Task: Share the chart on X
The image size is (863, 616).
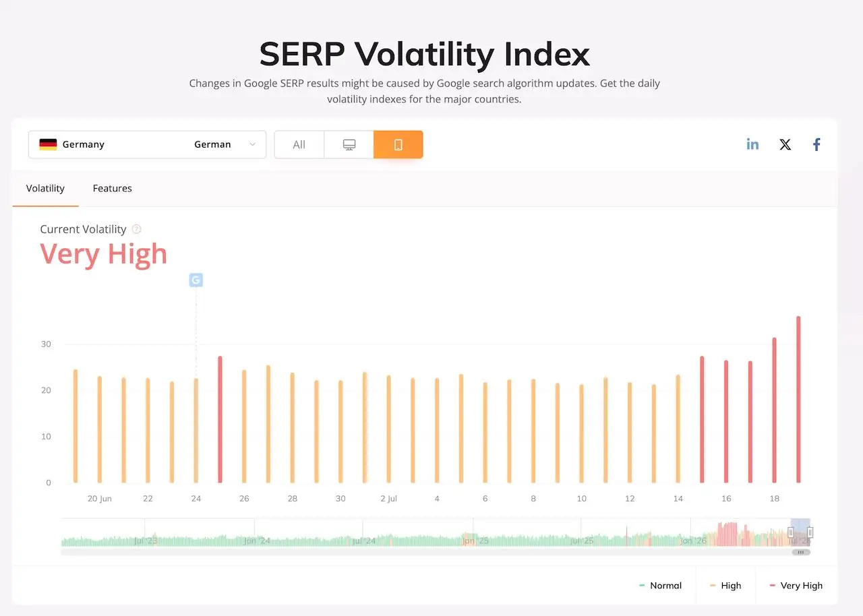Action: point(785,144)
